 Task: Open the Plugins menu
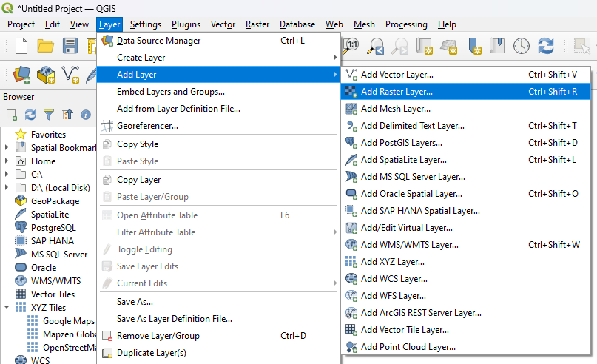click(186, 24)
